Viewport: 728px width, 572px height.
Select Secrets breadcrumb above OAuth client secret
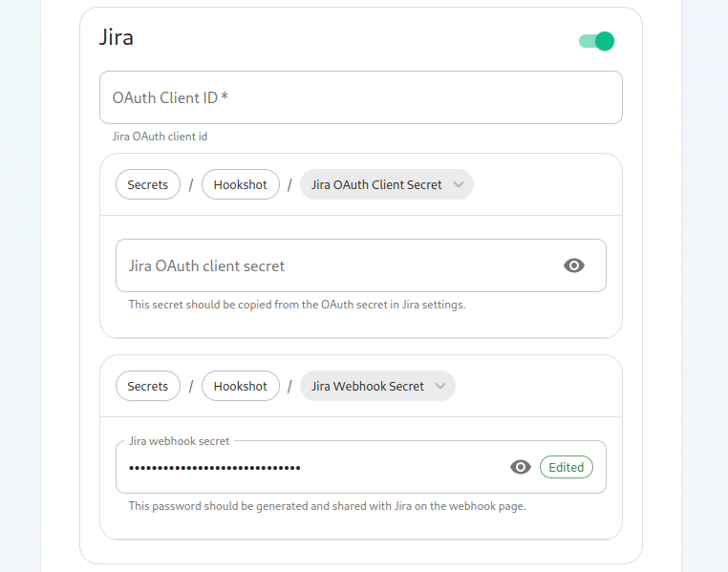[x=148, y=184]
